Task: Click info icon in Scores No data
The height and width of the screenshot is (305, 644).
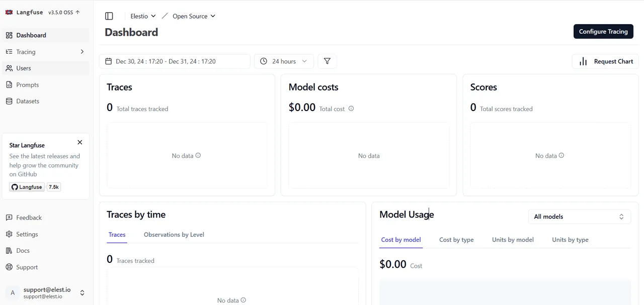Action: coord(561,155)
